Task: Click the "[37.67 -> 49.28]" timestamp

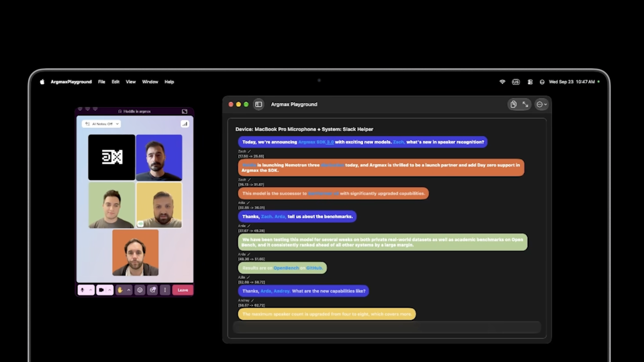Action: [251, 231]
